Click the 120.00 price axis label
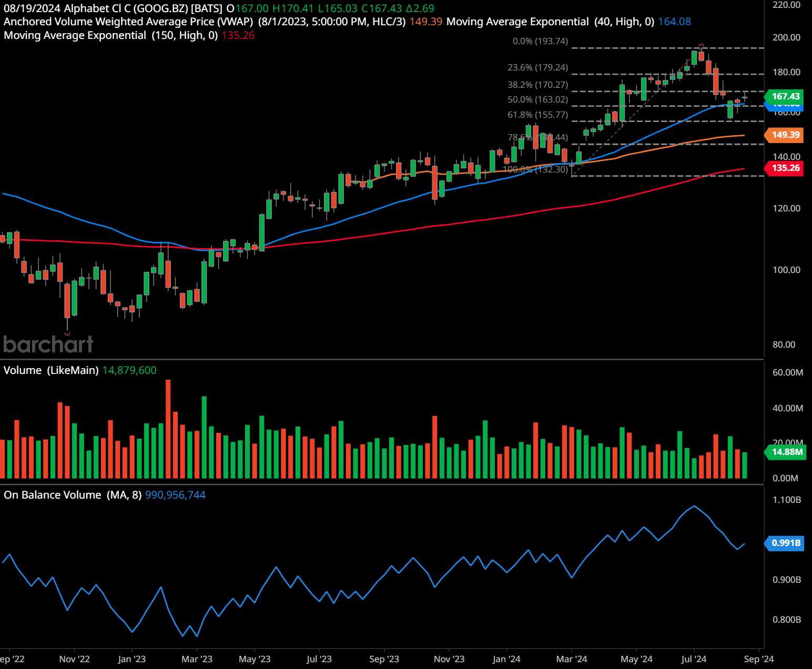The width and height of the screenshot is (812, 669). coord(786,208)
